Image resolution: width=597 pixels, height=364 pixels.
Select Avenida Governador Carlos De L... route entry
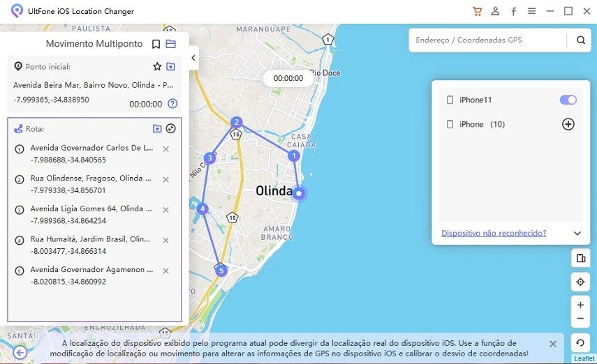[x=92, y=153]
